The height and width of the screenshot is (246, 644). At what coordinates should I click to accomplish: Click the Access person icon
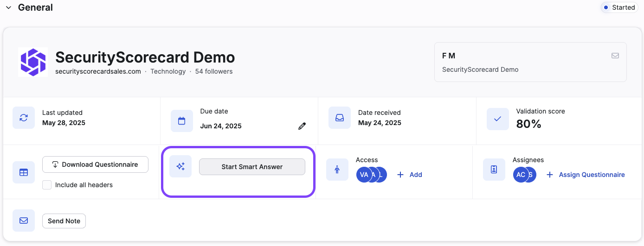click(337, 170)
